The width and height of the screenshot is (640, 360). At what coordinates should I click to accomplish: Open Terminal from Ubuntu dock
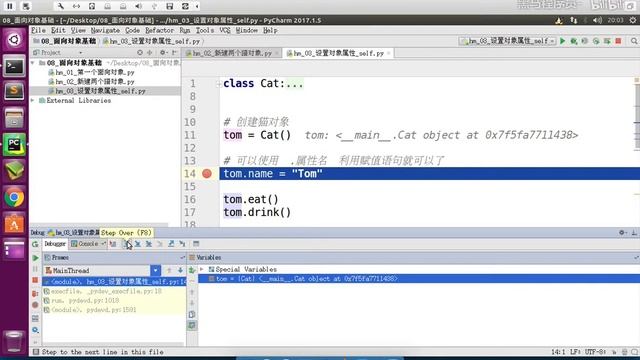(14, 66)
